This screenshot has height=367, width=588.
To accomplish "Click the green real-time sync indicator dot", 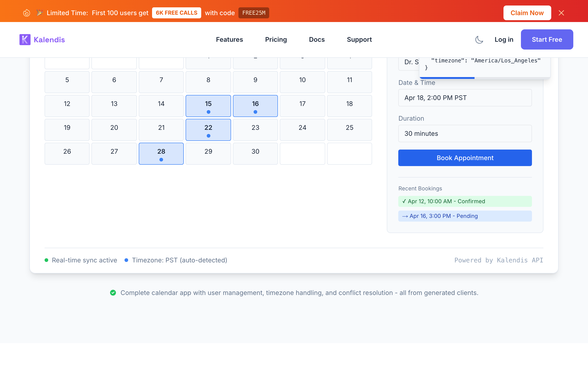I will pyautogui.click(x=46, y=260).
